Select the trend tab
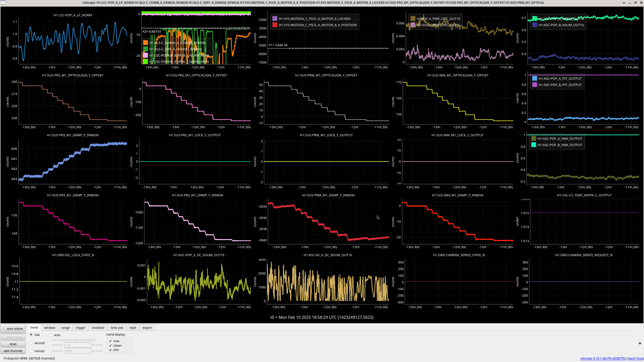Screen dimensions: 644x362 tap(34, 327)
